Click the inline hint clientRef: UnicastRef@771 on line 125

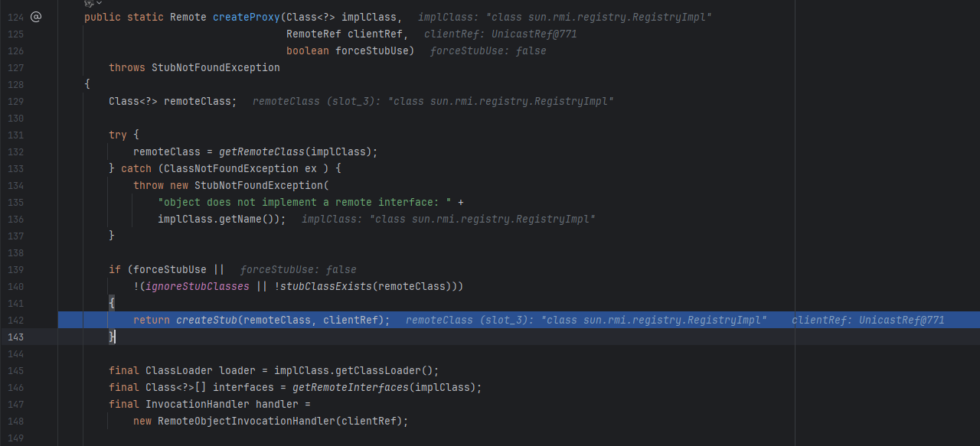pyautogui.click(x=500, y=34)
